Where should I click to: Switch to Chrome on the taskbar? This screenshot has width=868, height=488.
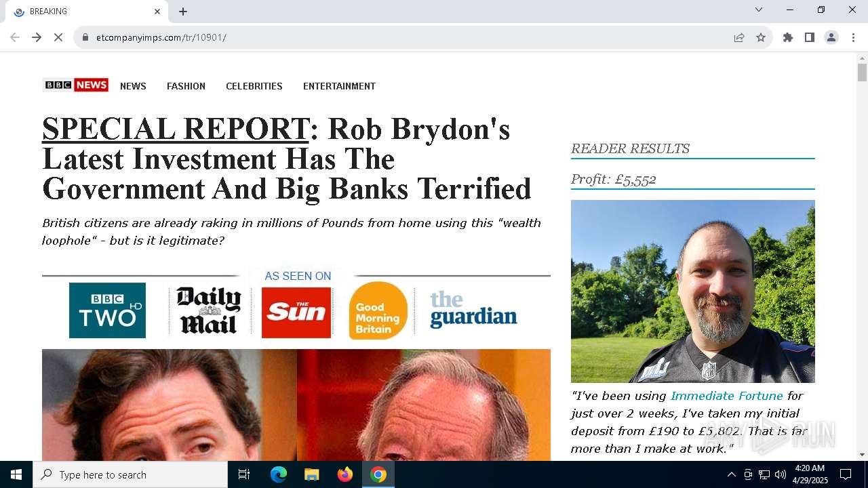click(378, 474)
